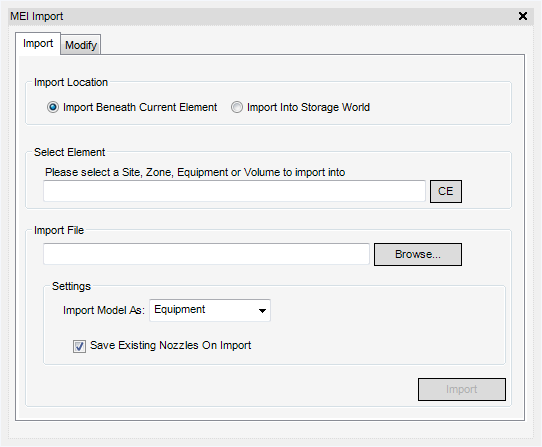Click the CE button

coord(446,191)
